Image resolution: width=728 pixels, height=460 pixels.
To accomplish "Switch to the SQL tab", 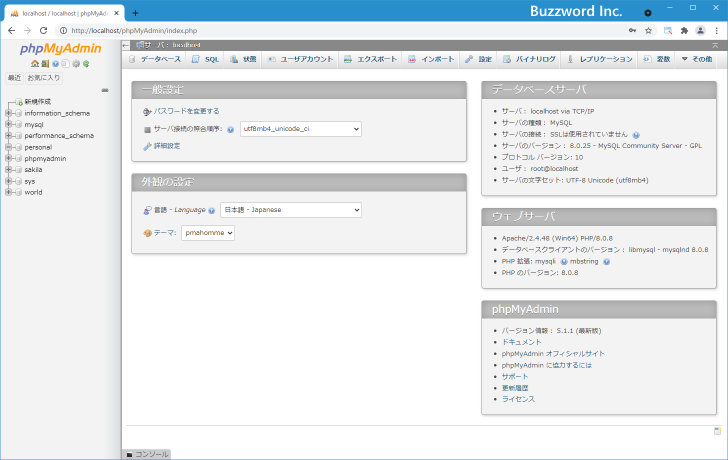I will [206, 59].
